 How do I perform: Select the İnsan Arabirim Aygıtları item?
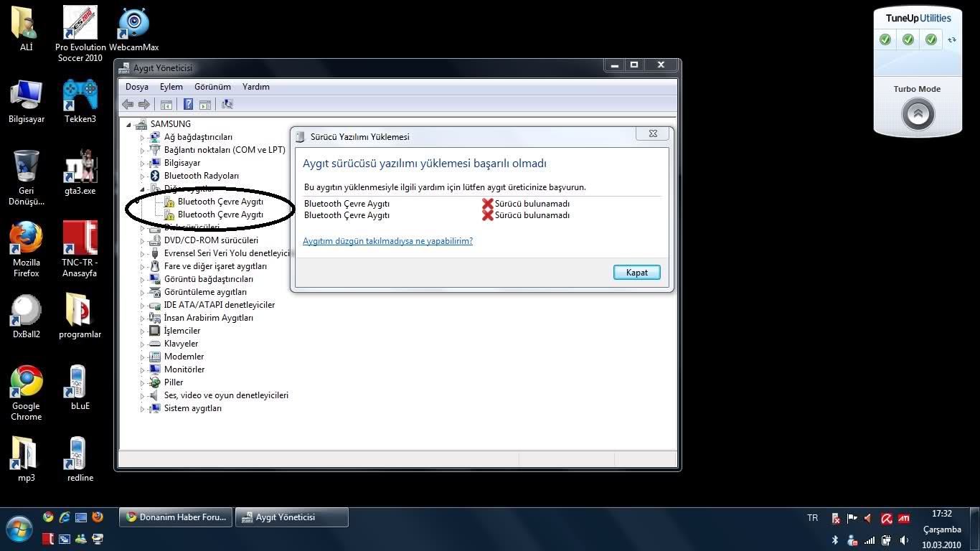point(208,318)
